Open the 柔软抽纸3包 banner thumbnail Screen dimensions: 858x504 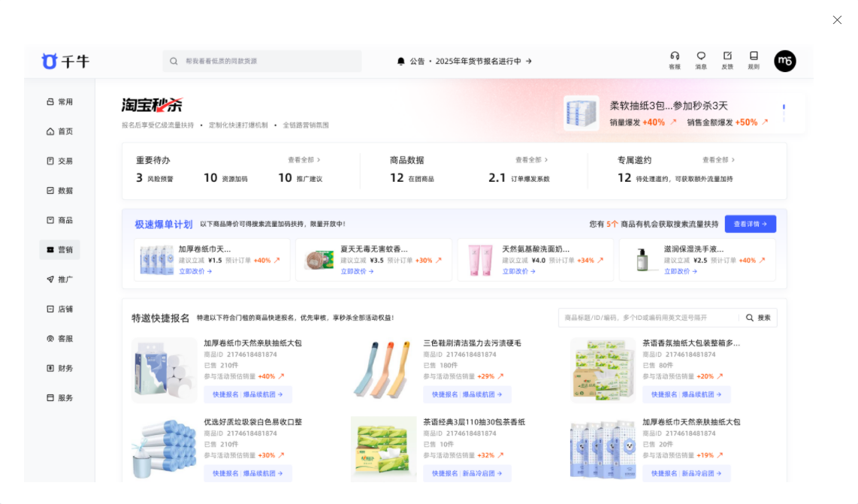pyautogui.click(x=581, y=113)
